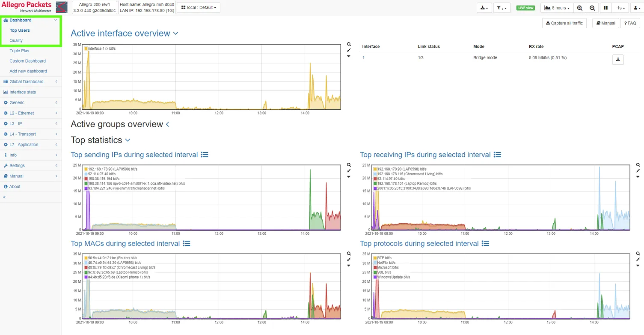The width and height of the screenshot is (644, 335).
Task: Click the Capture all traffic button
Action: coord(564,23)
